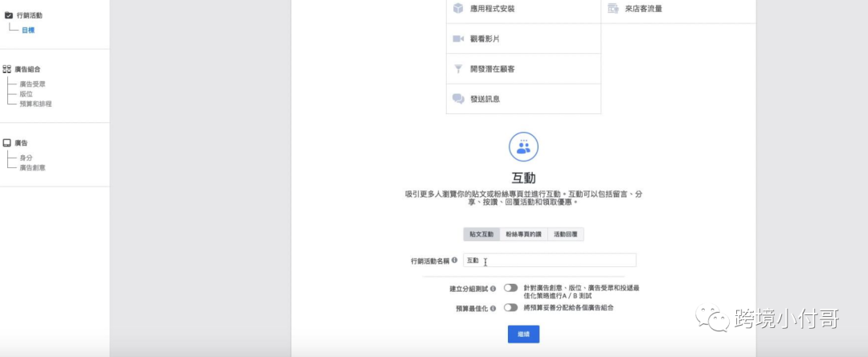Image resolution: width=868 pixels, height=357 pixels.
Task: Click the 互動 objective title text
Action: coord(523,178)
